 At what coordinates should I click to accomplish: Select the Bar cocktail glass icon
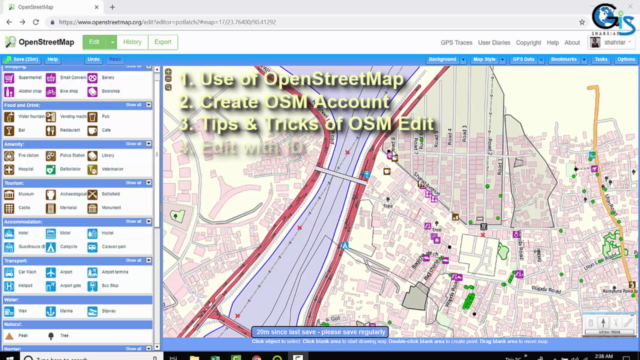click(x=9, y=130)
